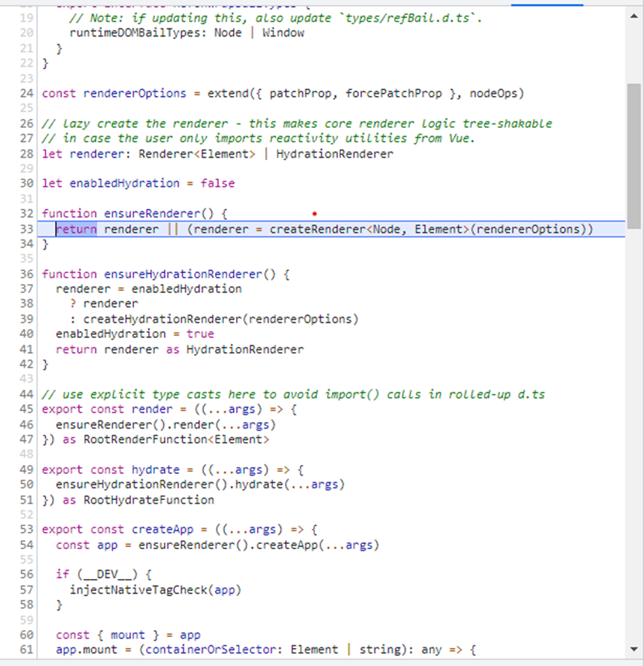Screen dimensions: 644x666
Task: Click 'createHydrationRenderer(rendererOptions)' on line 39
Action: (220, 319)
